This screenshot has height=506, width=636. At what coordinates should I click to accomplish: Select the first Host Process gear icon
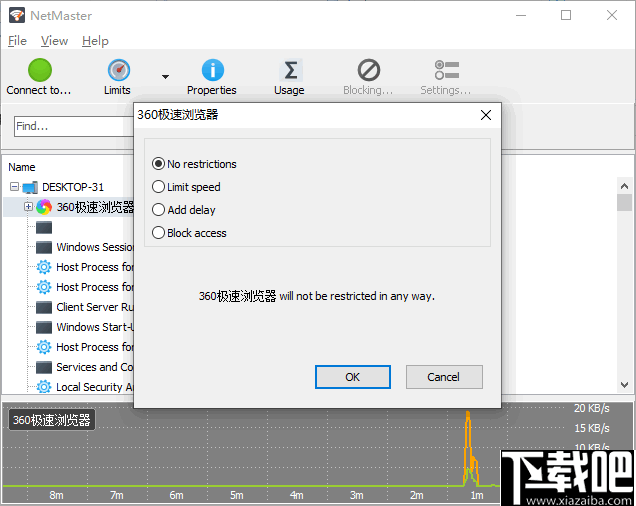(44, 267)
